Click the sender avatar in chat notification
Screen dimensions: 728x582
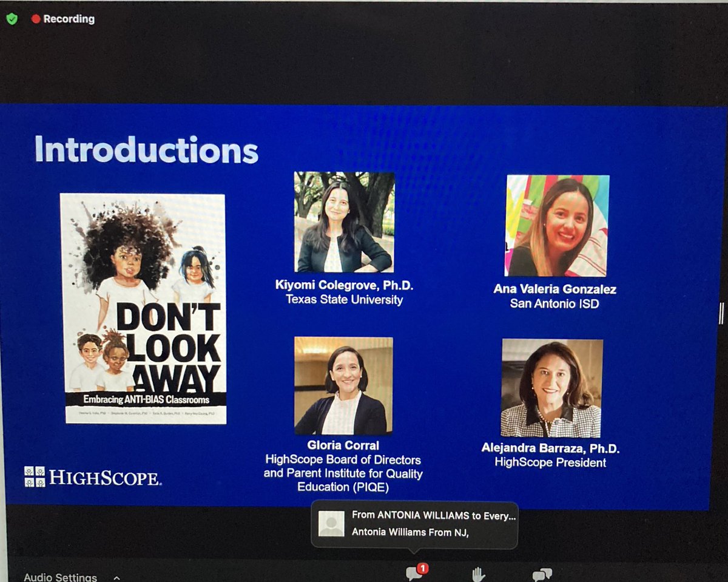(x=331, y=524)
